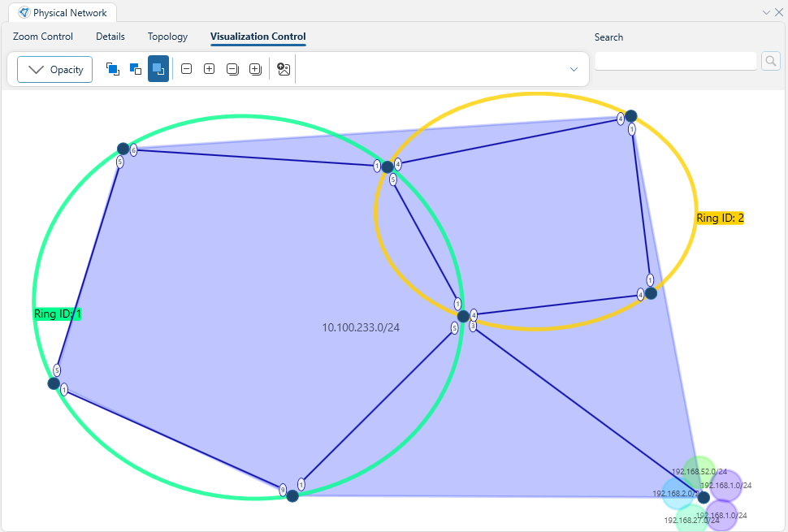Click the export image icon on the toolbar

pyautogui.click(x=283, y=69)
